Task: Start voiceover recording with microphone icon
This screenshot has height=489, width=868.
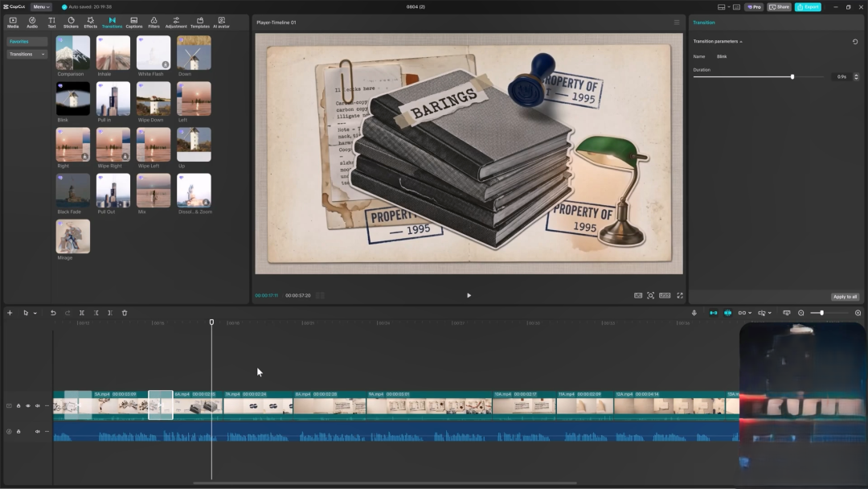Action: click(694, 313)
